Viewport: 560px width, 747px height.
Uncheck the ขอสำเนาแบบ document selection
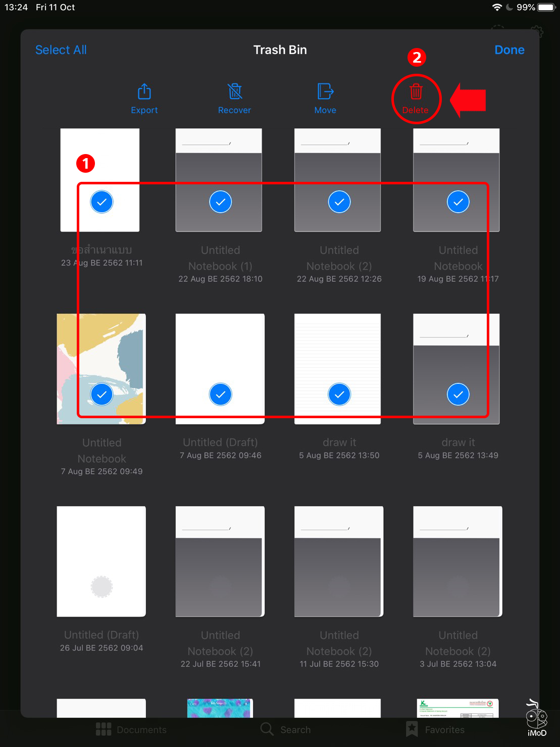101,202
